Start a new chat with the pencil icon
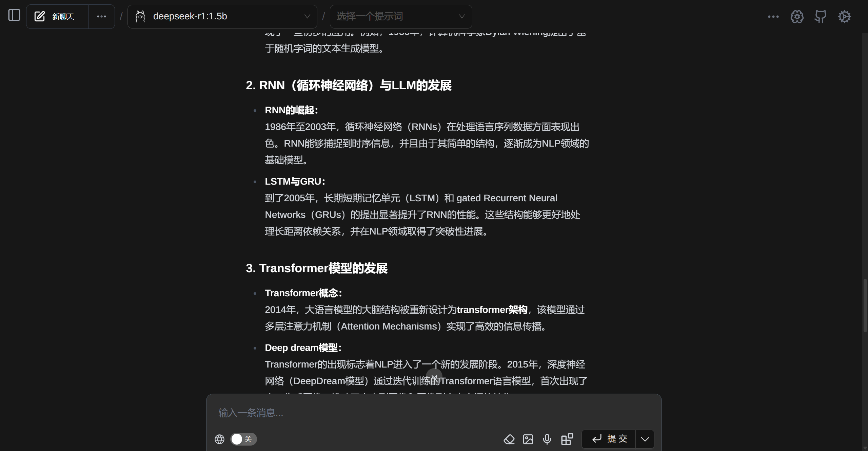868x451 pixels. point(40,16)
